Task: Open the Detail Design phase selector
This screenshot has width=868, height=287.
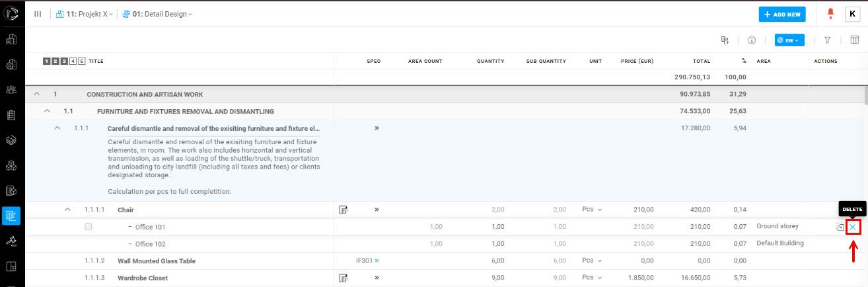Action: point(157,14)
